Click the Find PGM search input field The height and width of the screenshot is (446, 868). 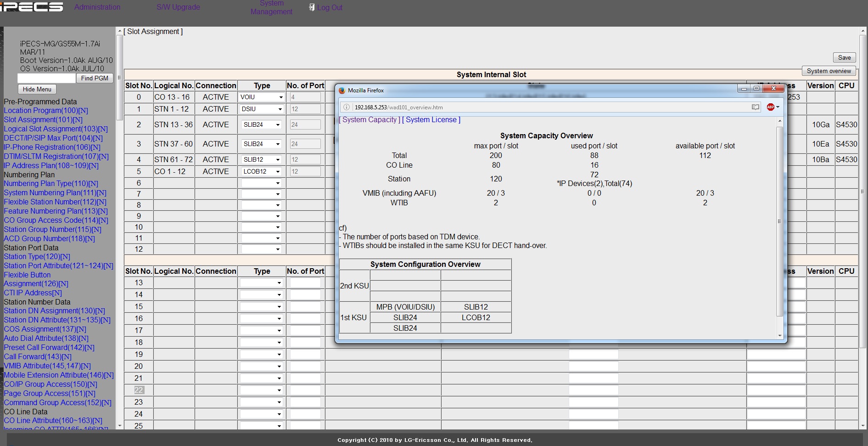click(x=46, y=79)
